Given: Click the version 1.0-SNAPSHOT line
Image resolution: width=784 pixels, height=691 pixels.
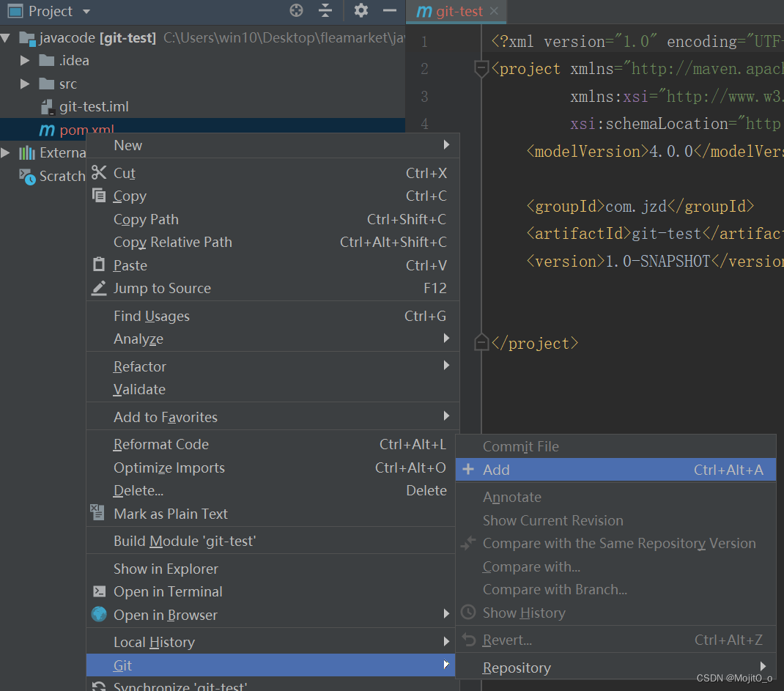Looking at the screenshot, I should [655, 261].
